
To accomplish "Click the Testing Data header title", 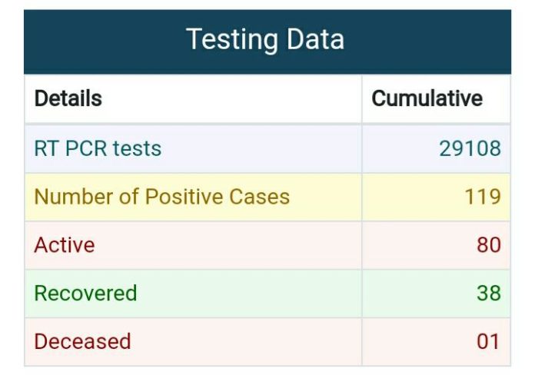I will click(x=264, y=40).
